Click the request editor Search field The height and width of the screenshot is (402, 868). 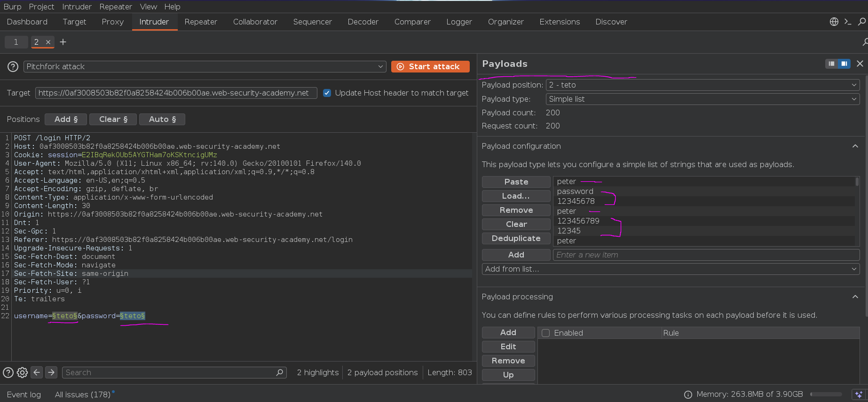pos(174,372)
